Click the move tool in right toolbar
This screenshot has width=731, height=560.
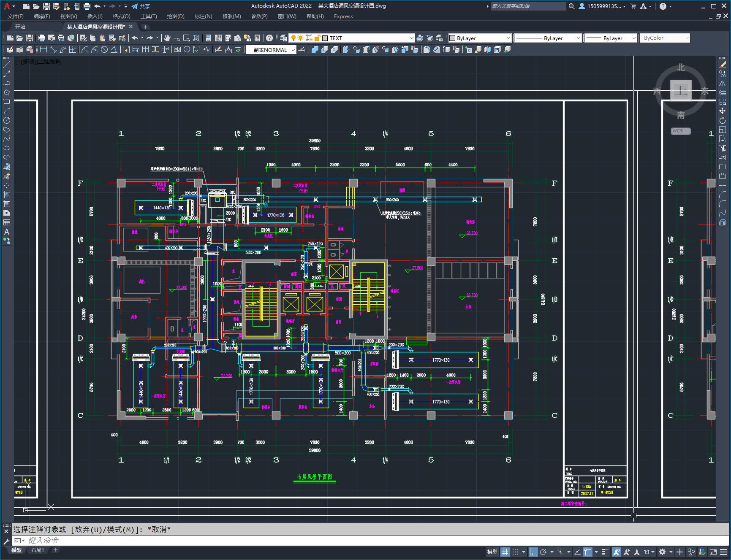pos(723,111)
